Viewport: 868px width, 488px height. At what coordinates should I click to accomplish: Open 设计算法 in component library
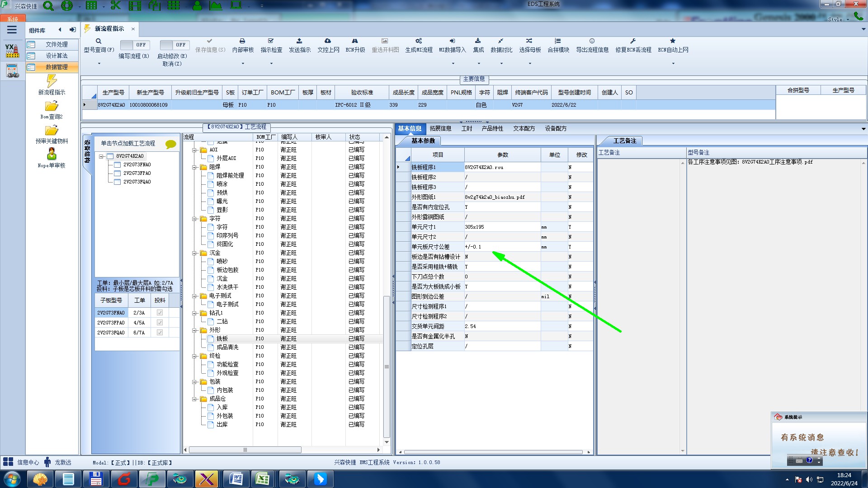point(52,56)
